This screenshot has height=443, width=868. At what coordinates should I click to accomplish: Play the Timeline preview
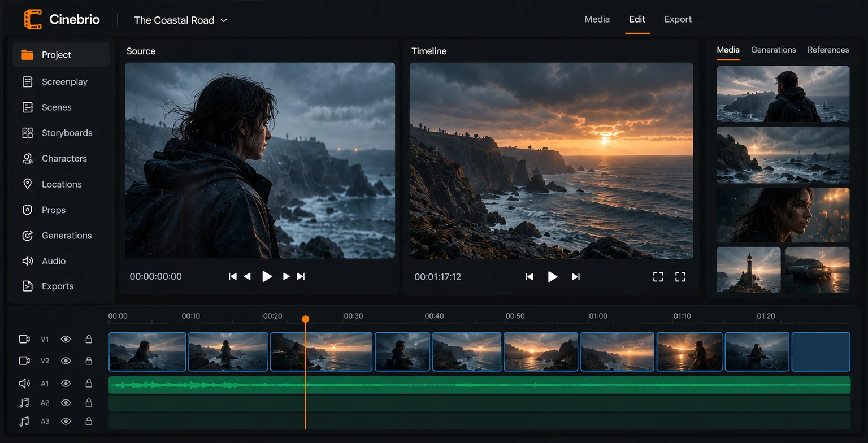(553, 276)
